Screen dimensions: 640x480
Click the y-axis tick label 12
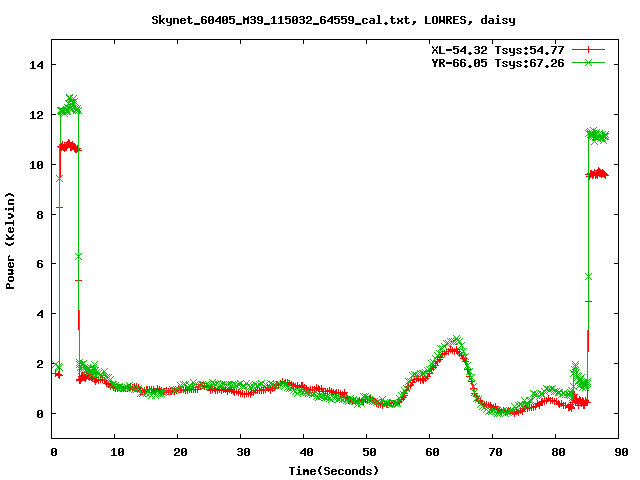point(36,115)
